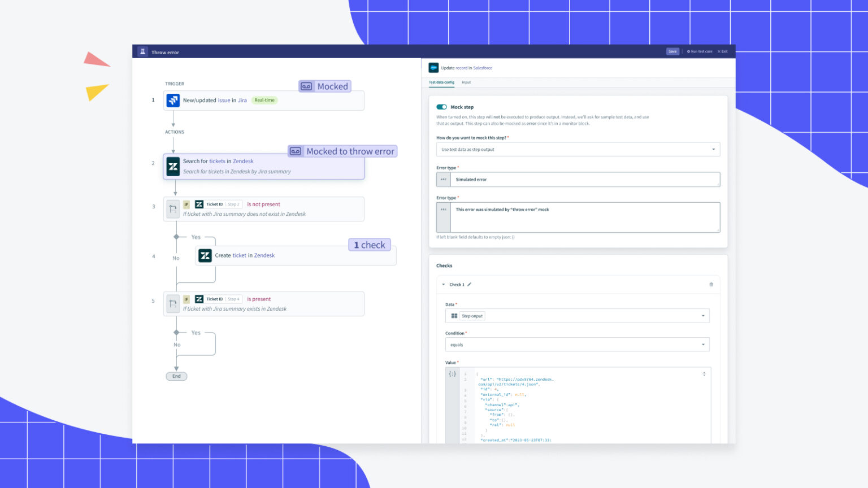
Task: Select the Zendesk icon on the Search step
Action: [173, 166]
